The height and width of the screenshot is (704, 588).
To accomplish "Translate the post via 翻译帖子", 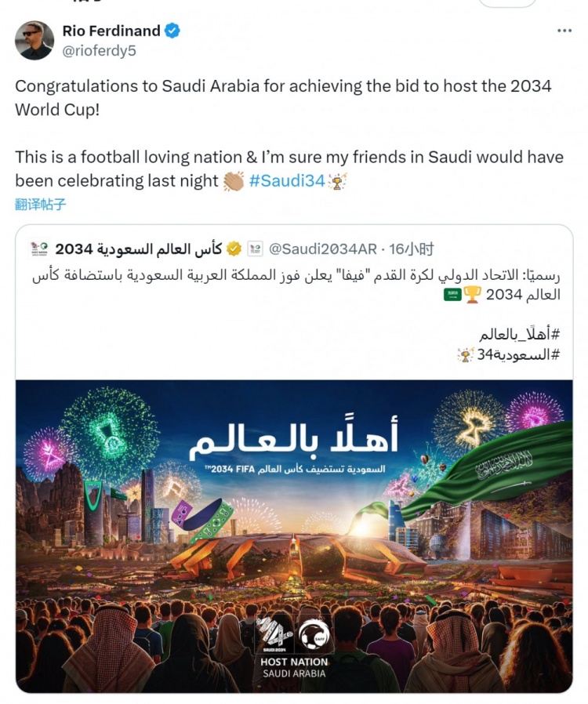I will click(x=41, y=205).
